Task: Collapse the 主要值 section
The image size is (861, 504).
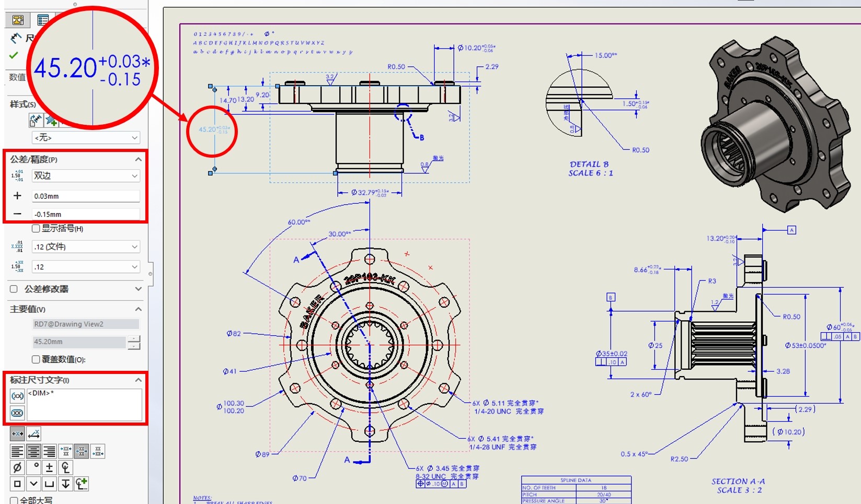Action: [138, 309]
